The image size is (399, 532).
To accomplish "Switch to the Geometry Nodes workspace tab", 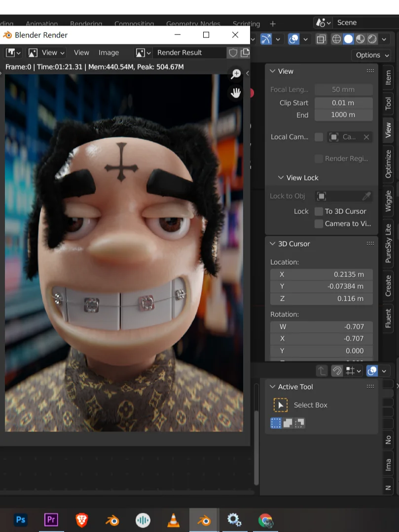I will pyautogui.click(x=193, y=24).
